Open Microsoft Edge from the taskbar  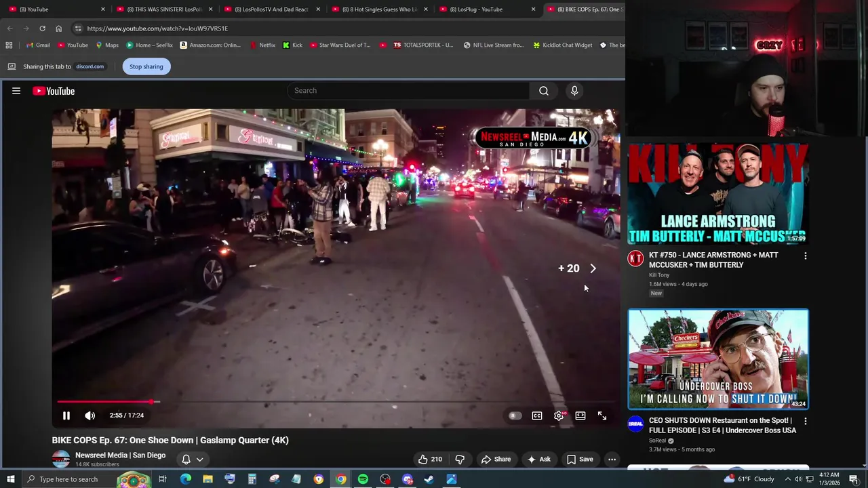pos(186,479)
